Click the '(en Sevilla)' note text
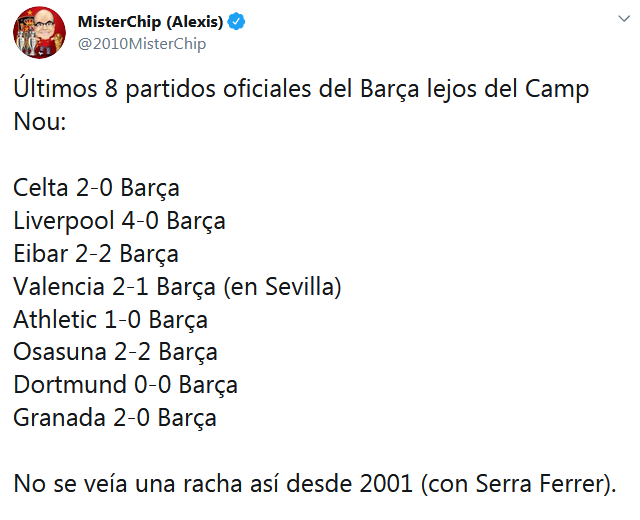The image size is (640, 520). [x=282, y=287]
